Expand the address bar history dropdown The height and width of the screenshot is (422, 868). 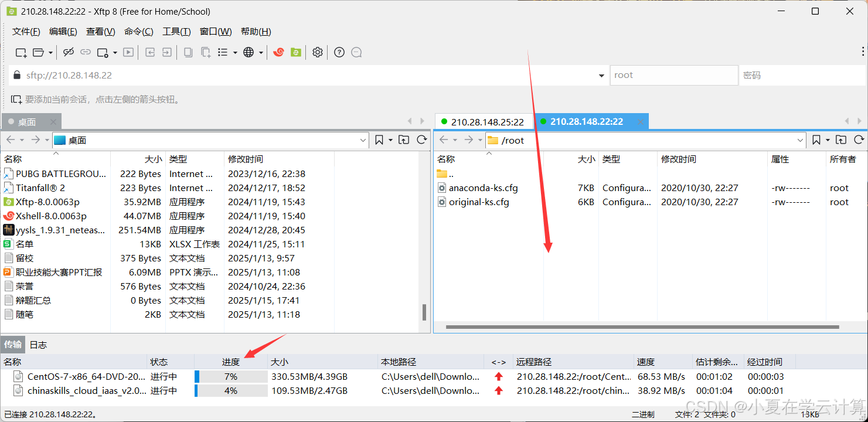[601, 76]
